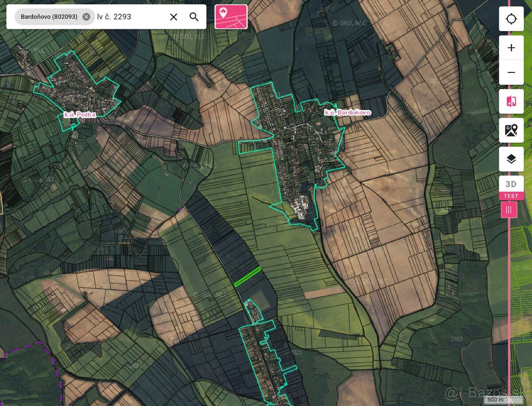Select the k.ú. Pozba map label
Screen dimensions: 532x406
click(x=80, y=114)
